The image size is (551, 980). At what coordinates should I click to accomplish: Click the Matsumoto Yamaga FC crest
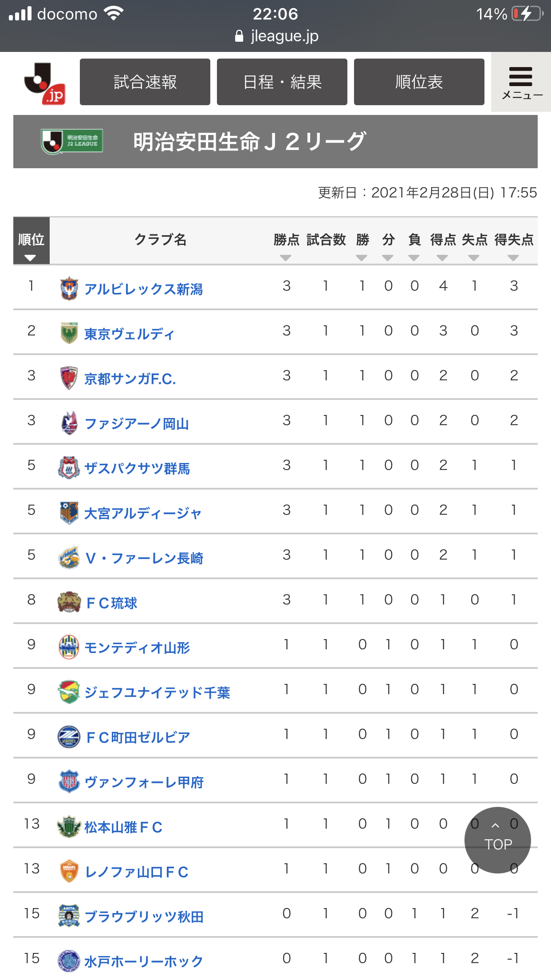click(x=69, y=826)
